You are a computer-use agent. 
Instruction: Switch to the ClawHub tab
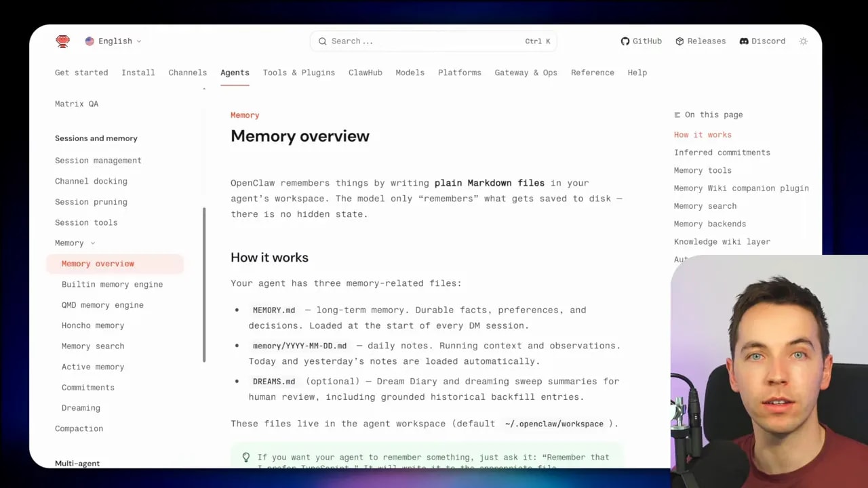[366, 73]
